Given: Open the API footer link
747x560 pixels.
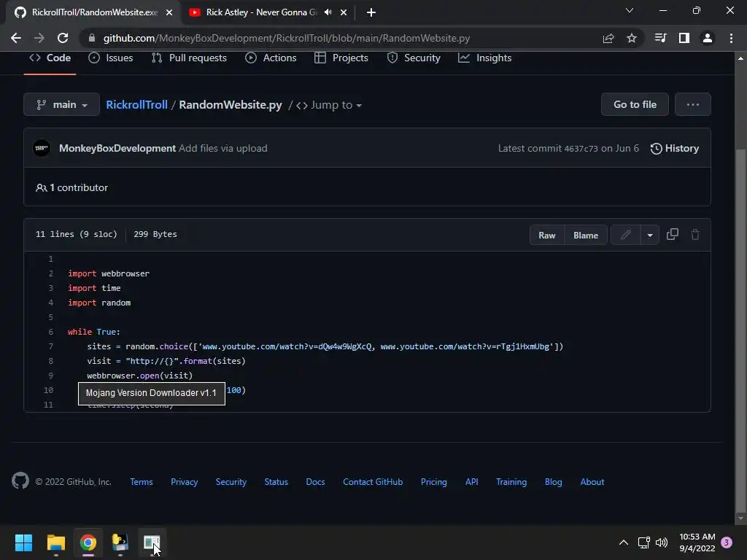Looking at the screenshot, I should [472, 482].
